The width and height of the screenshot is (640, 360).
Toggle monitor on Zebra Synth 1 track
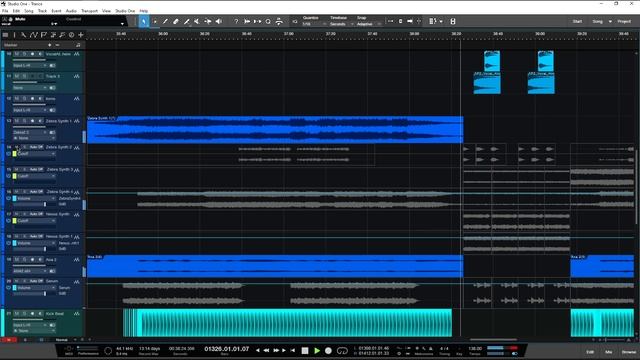point(40,121)
